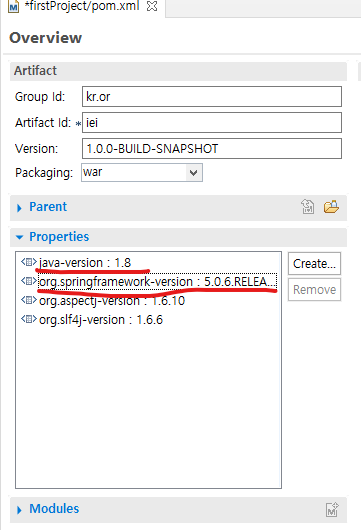The width and height of the screenshot is (361, 530).
Task: Click the Artifact Id input field
Action: 212,122
